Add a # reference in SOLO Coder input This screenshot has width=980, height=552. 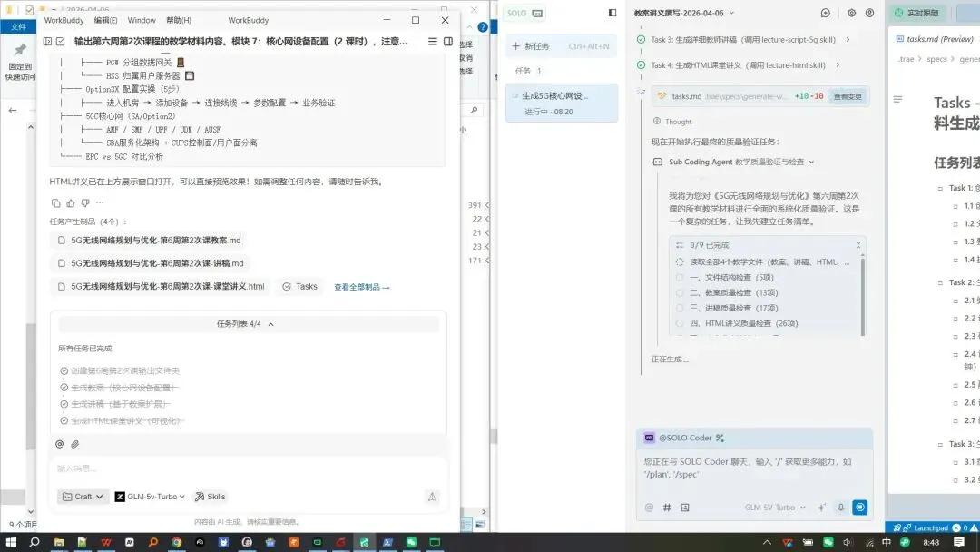667,508
